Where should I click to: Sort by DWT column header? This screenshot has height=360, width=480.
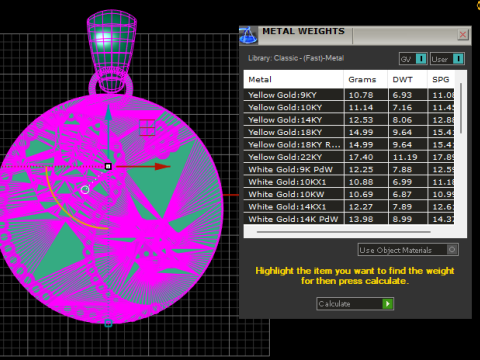(408, 80)
